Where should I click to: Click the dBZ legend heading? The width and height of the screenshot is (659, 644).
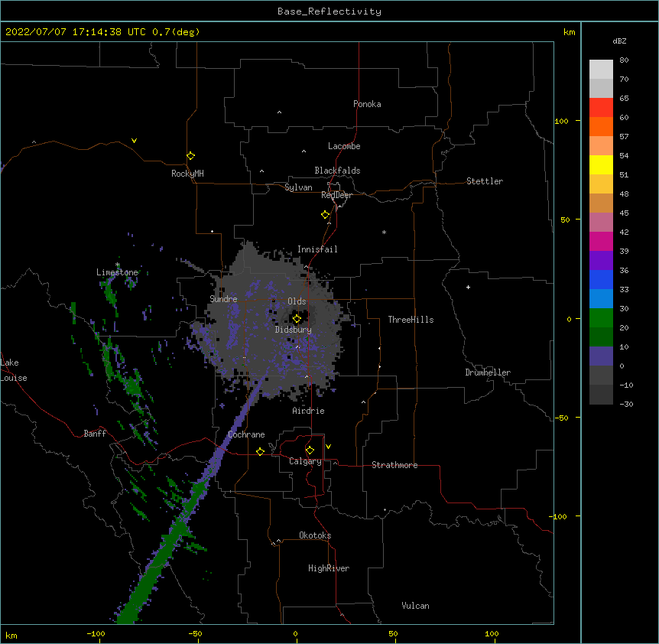(619, 41)
